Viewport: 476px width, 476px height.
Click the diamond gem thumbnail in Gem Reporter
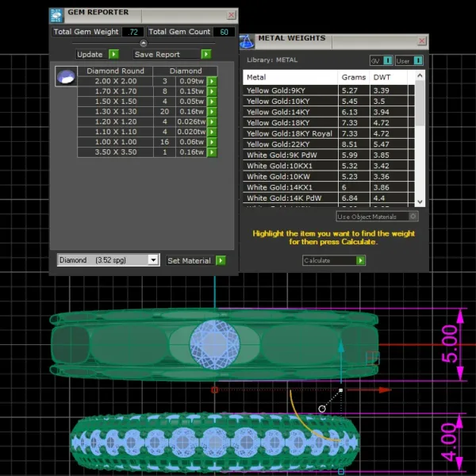66,76
